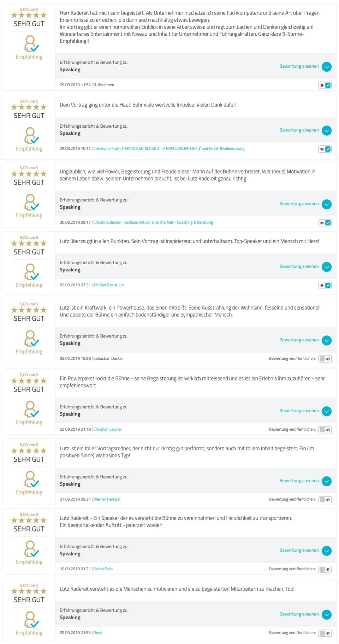Click crossed-eye icon on Christian Leipner's review

328,430
